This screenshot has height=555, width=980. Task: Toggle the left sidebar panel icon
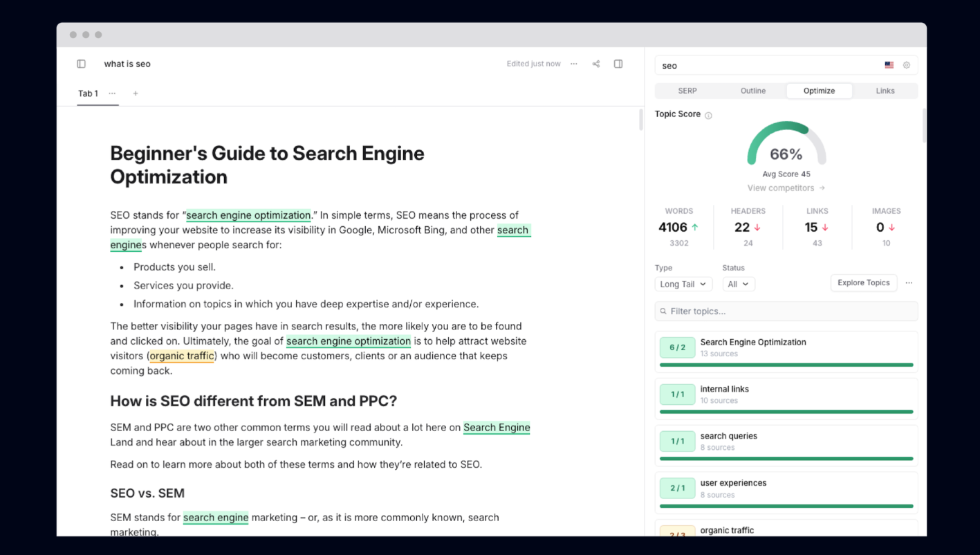(81, 64)
